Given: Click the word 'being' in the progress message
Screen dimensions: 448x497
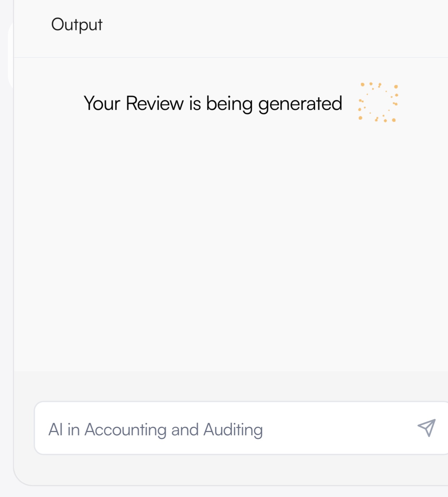Looking at the screenshot, I should [229, 104].
